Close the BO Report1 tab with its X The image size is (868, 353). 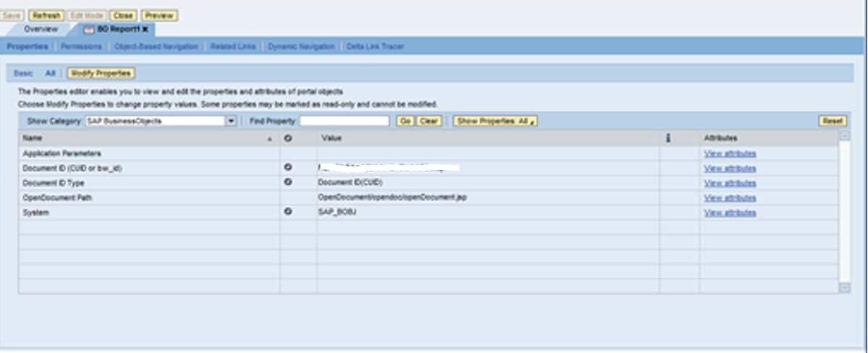click(x=145, y=30)
